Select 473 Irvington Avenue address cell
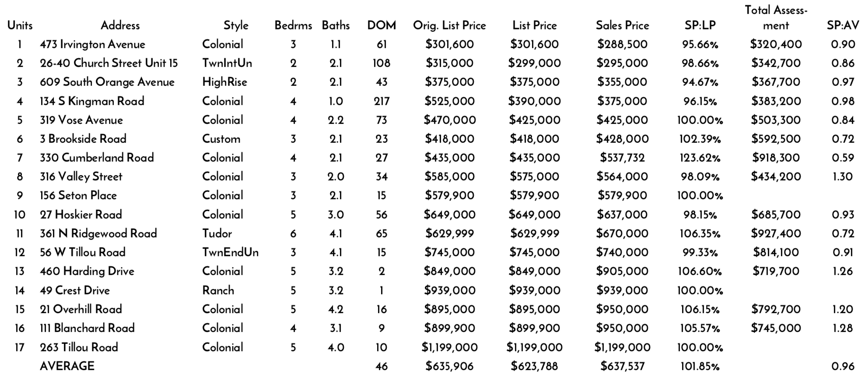868x382 pixels. (x=92, y=44)
